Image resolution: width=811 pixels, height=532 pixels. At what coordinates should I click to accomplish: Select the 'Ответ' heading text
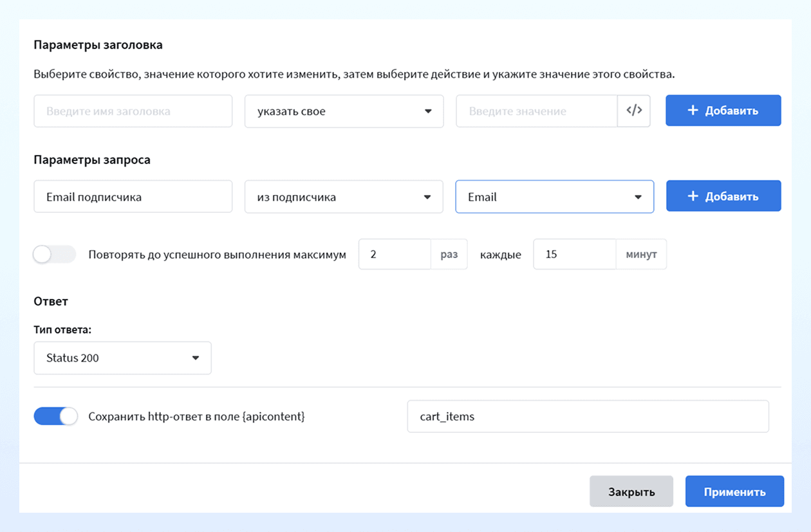coord(51,301)
